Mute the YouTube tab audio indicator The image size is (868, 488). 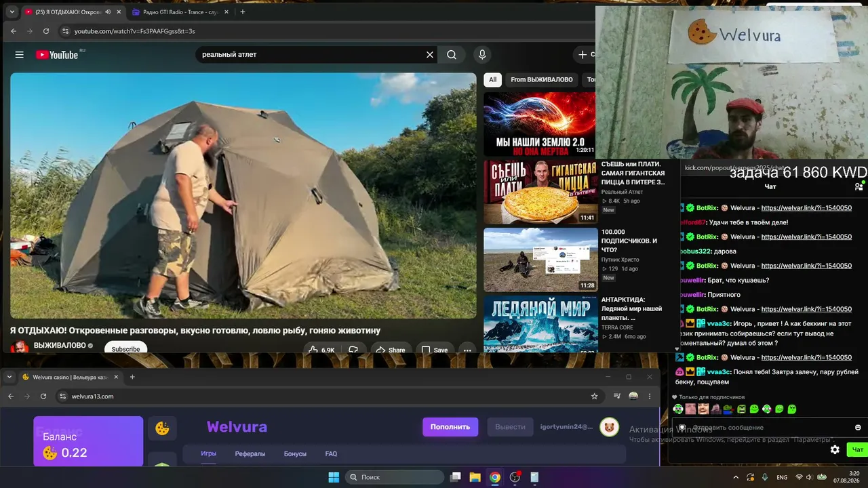[x=108, y=12]
